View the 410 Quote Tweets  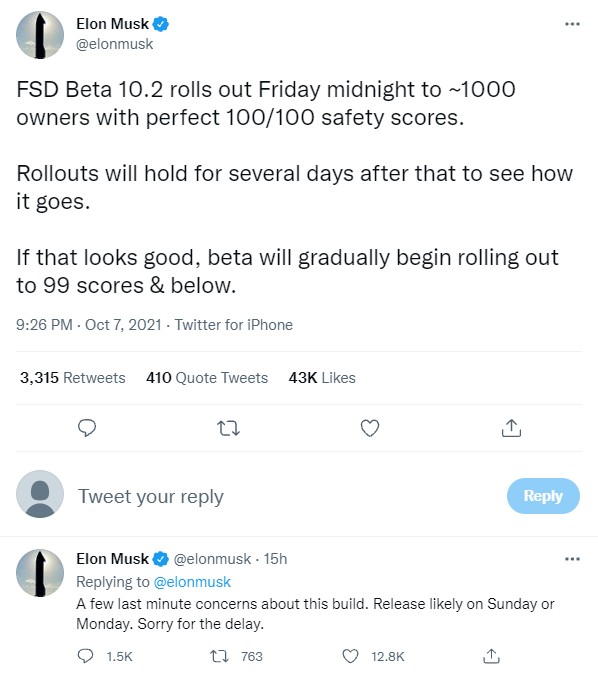click(207, 378)
